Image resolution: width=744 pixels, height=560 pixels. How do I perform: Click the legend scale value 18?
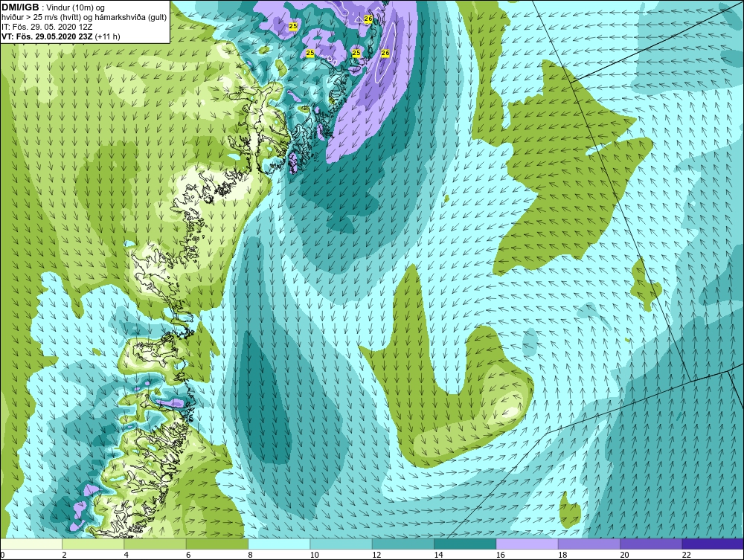562,556
